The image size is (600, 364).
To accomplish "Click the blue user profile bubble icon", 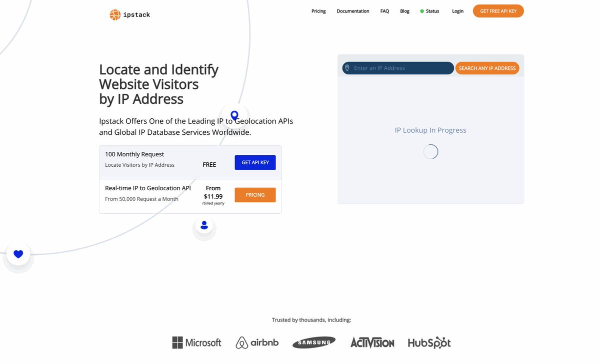I will click(204, 225).
